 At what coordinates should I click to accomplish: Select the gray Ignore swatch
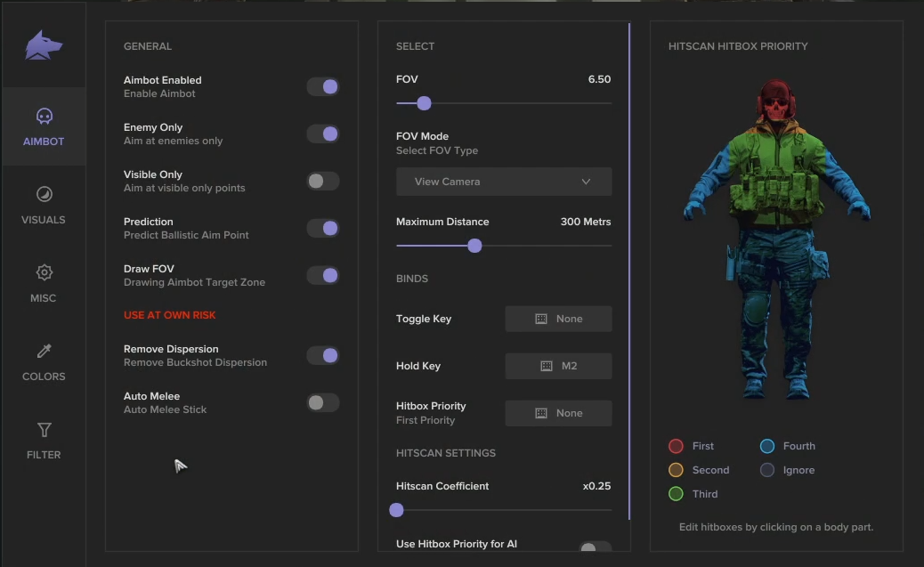click(767, 470)
